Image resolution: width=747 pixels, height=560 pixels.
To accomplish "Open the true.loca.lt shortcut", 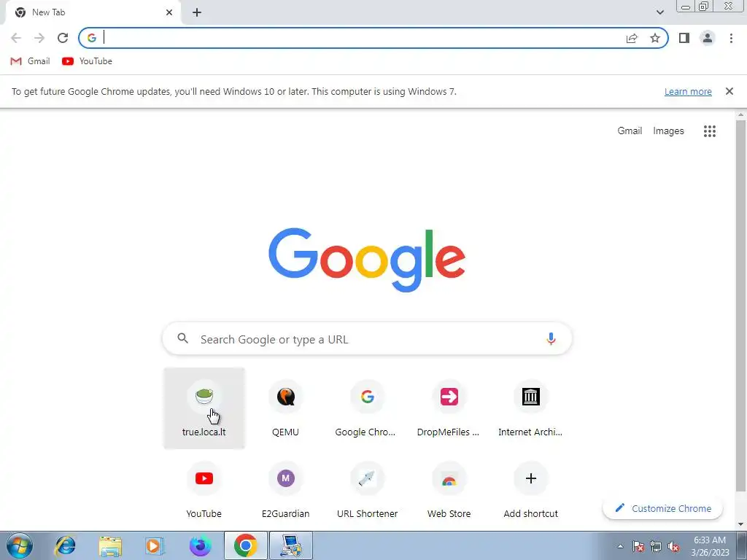I will point(204,408).
